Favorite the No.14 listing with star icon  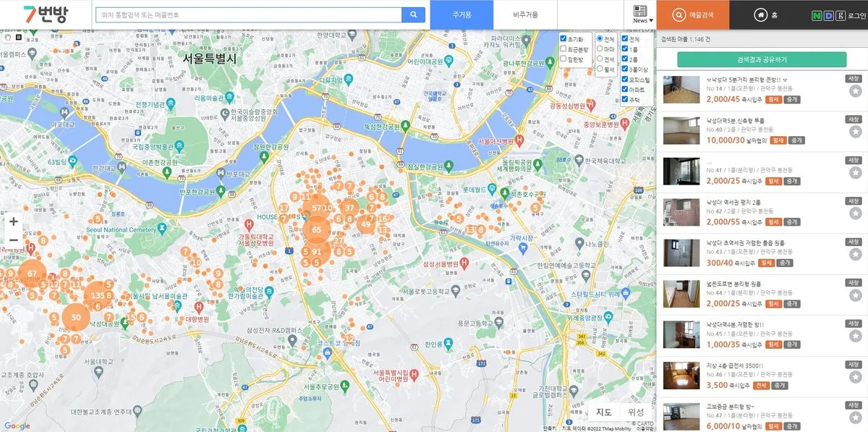click(855, 90)
